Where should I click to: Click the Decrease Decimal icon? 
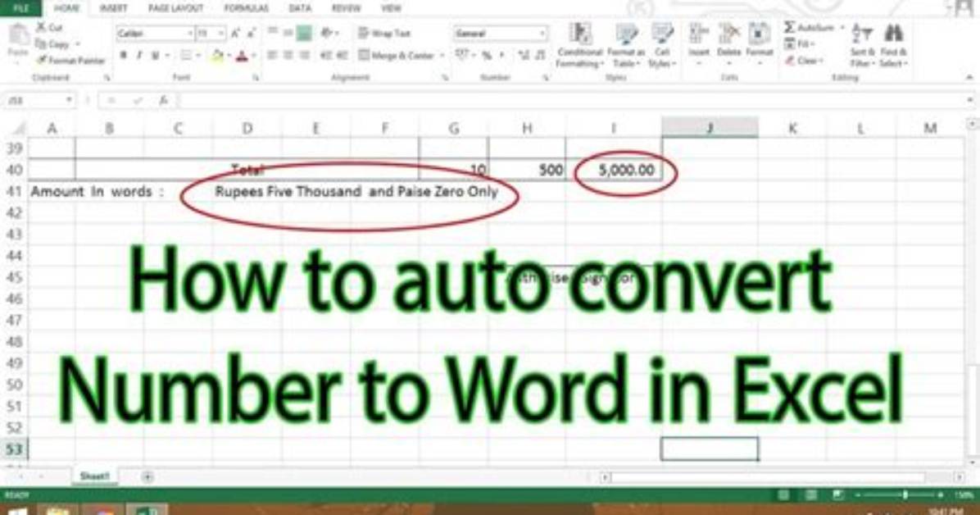540,56
